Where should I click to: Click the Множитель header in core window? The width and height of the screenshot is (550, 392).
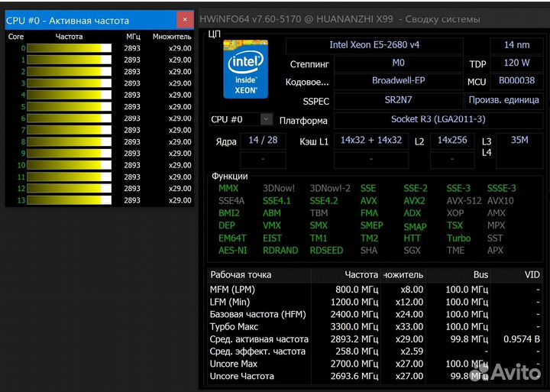tap(172, 37)
